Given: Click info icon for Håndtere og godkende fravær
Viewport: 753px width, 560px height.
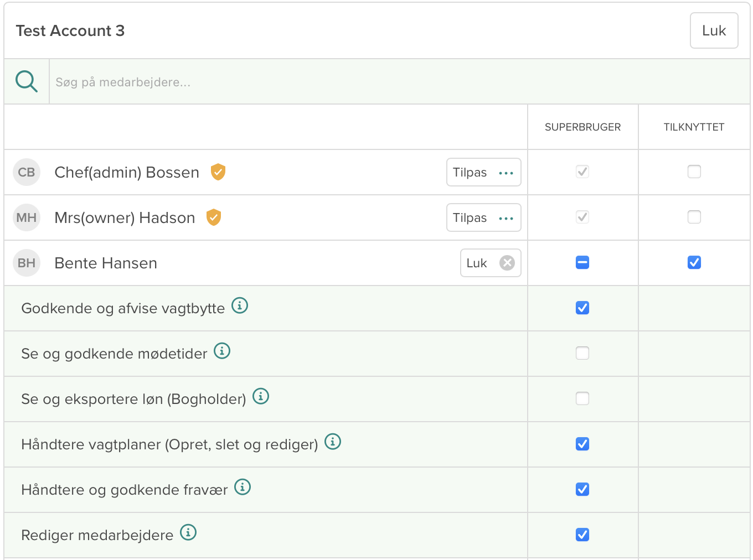Looking at the screenshot, I should tap(243, 487).
